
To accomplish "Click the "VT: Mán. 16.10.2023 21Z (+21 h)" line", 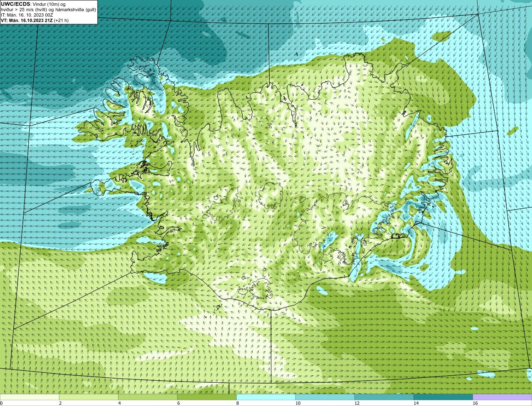I will click(34, 20).
